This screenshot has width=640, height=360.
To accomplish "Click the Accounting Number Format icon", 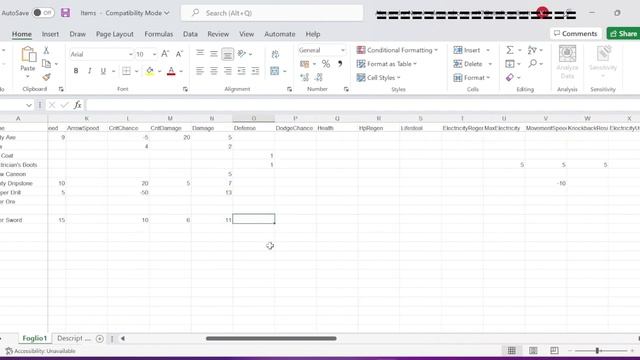I will (304, 64).
